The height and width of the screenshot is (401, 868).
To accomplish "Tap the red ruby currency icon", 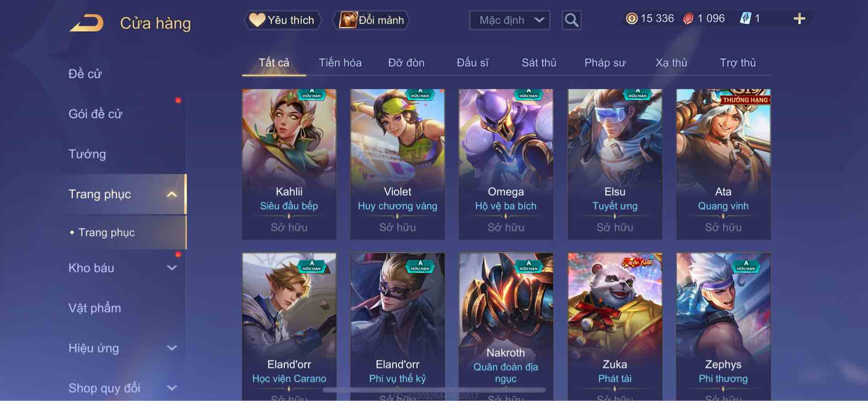I will [688, 19].
